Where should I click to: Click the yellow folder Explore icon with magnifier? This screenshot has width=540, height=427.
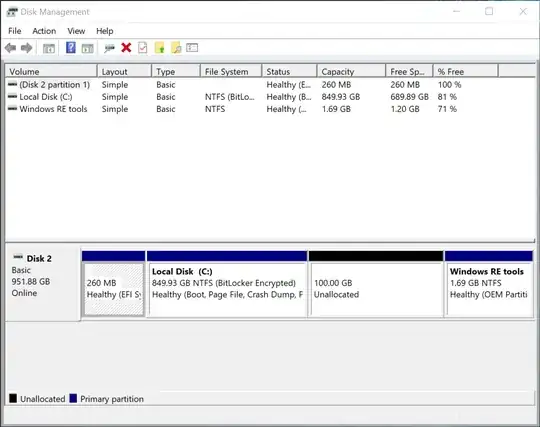tap(176, 48)
